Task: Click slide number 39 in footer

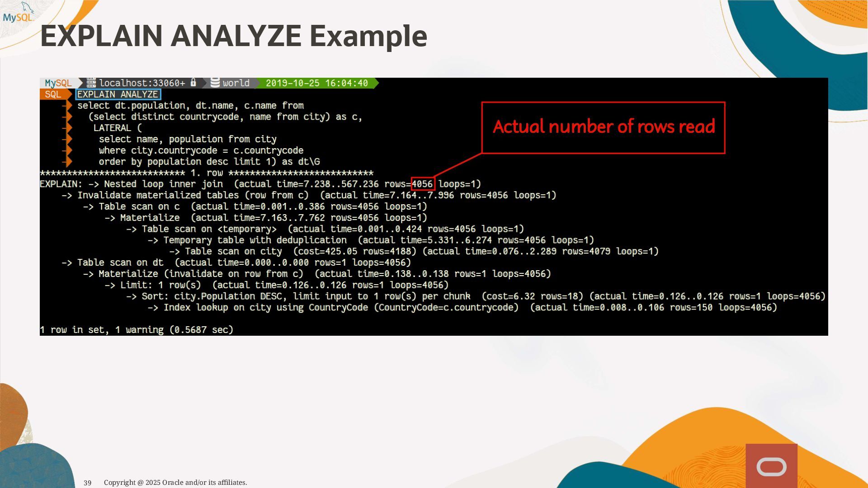Action: point(88,483)
